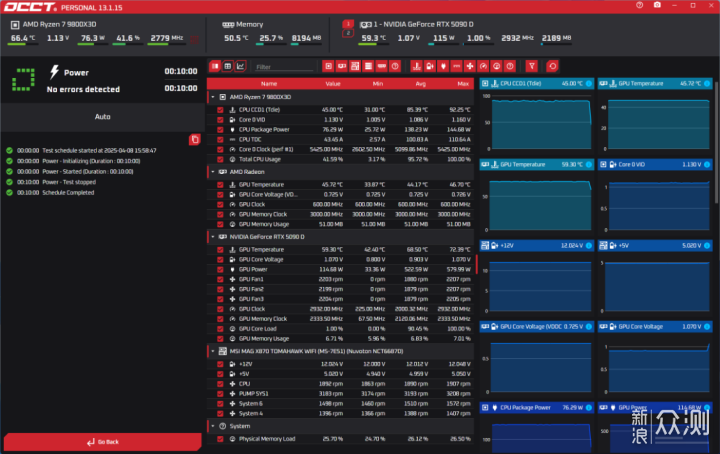Uncheck NVIDIA GPU Power row

(220, 269)
